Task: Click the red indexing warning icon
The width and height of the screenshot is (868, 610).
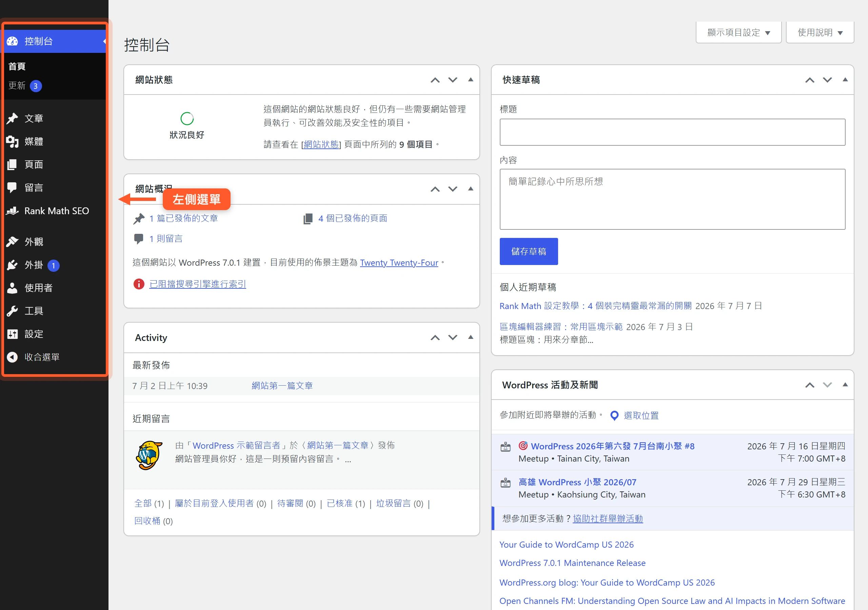Action: (139, 284)
